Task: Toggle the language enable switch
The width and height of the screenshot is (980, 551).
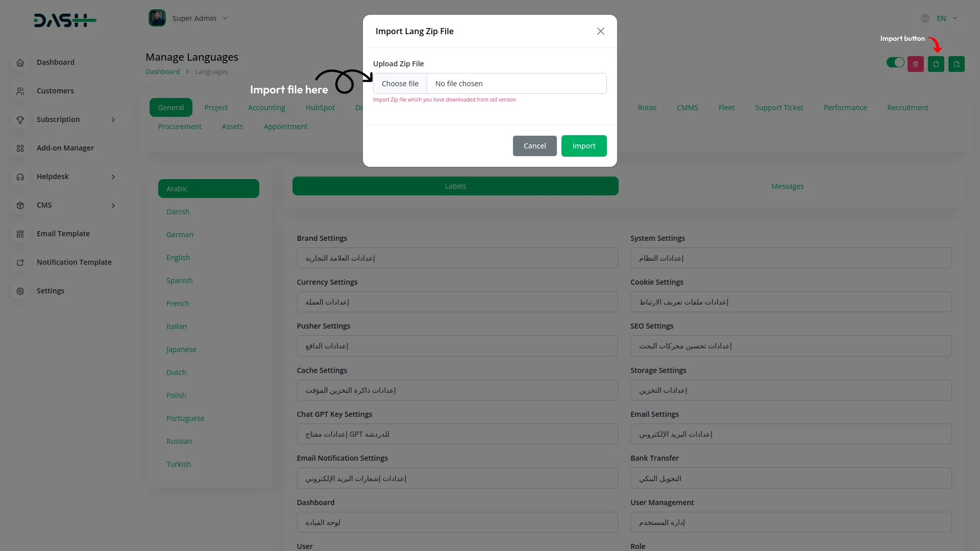Action: [895, 62]
